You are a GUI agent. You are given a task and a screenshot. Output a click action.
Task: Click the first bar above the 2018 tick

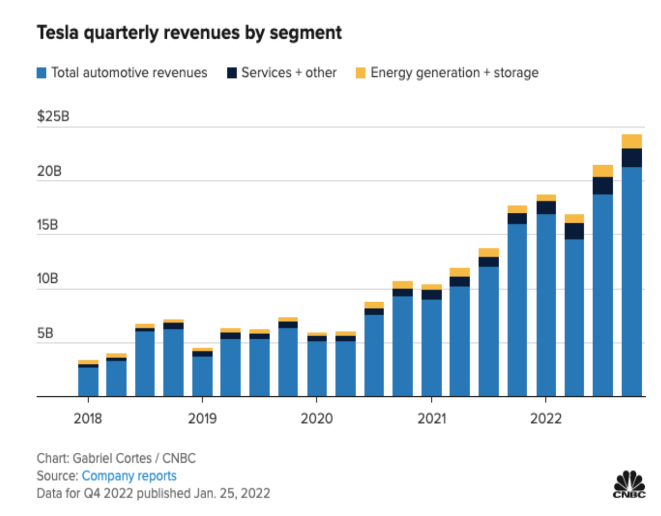[x=88, y=378]
